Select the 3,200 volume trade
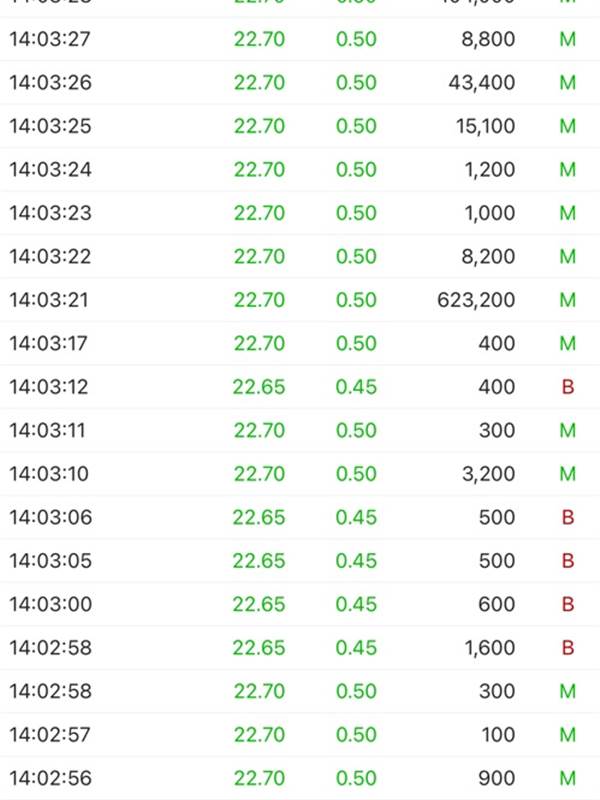 click(x=488, y=474)
